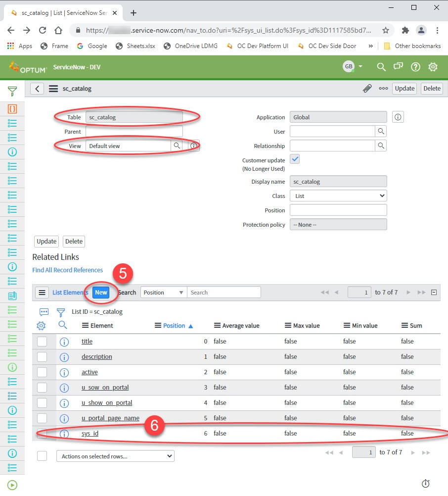The width and height of the screenshot is (448, 496).
Task: Open the help icon in the banner
Action: tap(415, 66)
